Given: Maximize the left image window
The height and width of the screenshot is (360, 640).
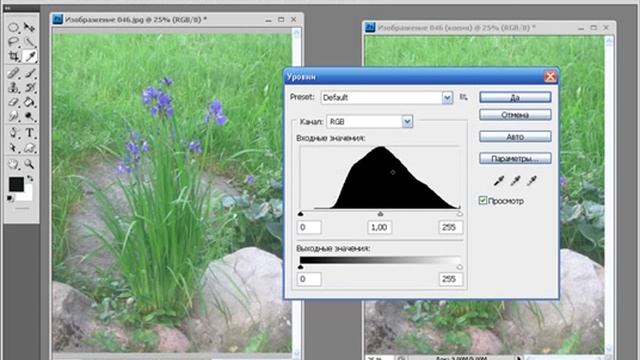Looking at the screenshot, I should point(281,20).
